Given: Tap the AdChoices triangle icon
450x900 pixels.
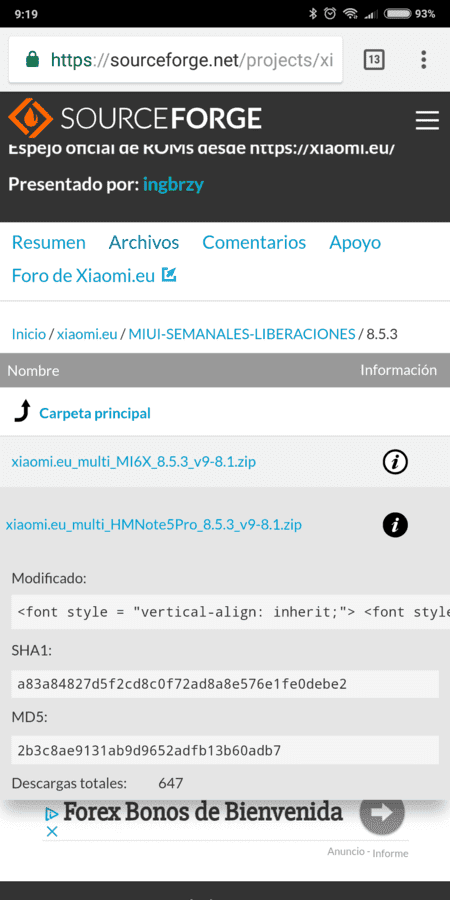Looking at the screenshot, I should click(x=52, y=813).
